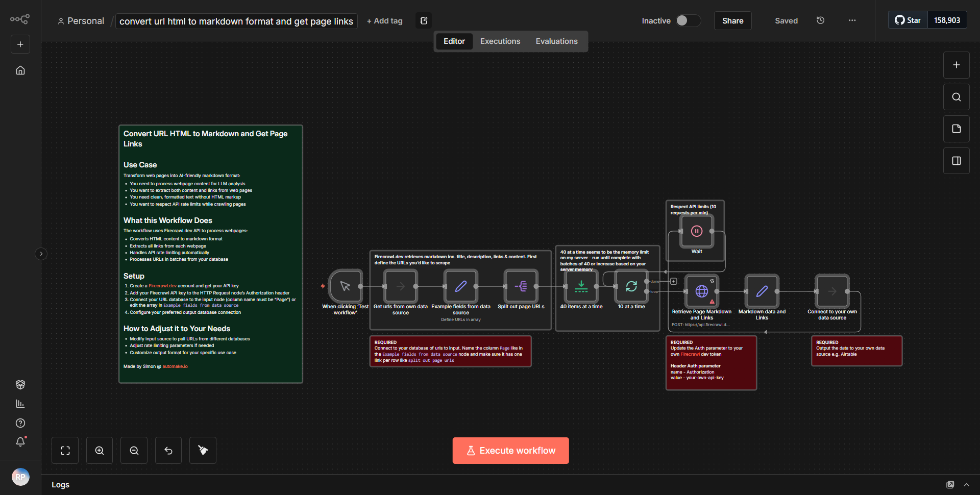Select the Wait node
The width and height of the screenshot is (980, 495).
tap(697, 231)
